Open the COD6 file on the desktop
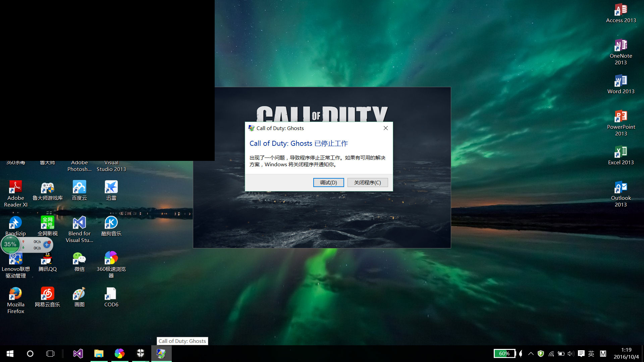 111,295
